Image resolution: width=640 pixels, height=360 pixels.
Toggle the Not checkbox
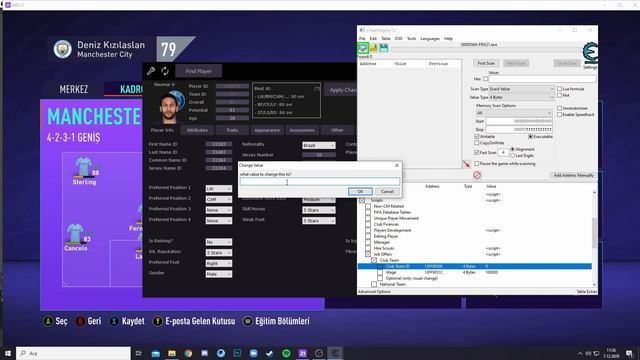click(x=560, y=95)
